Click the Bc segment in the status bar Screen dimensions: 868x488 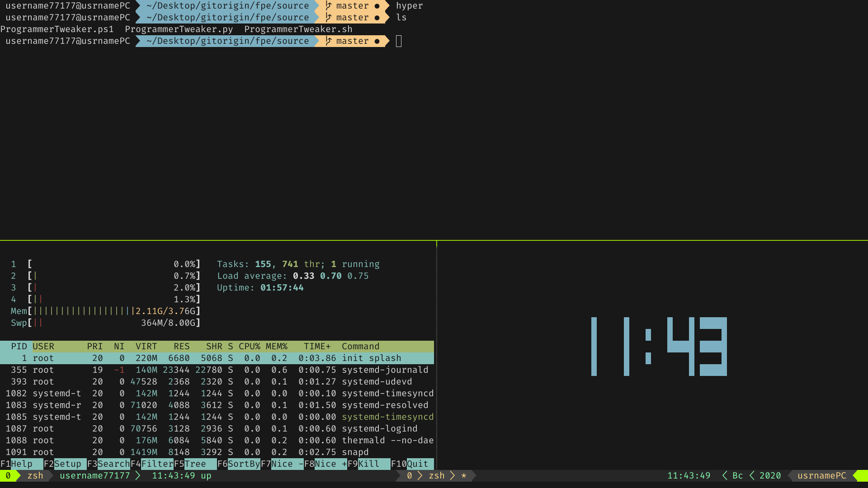[738, 476]
